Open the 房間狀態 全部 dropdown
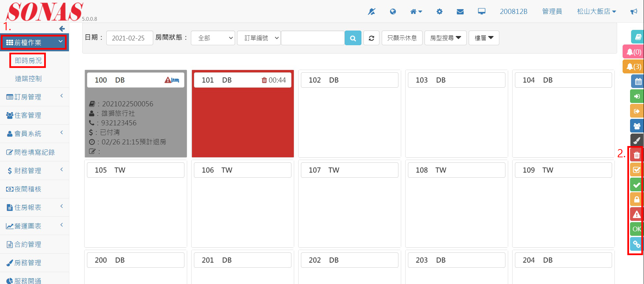 (x=213, y=38)
